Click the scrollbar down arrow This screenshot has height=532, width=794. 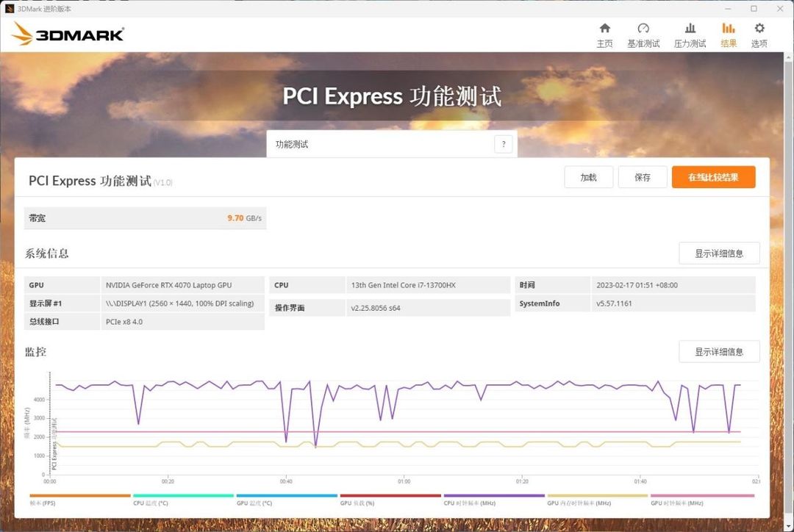pyautogui.click(x=788, y=526)
